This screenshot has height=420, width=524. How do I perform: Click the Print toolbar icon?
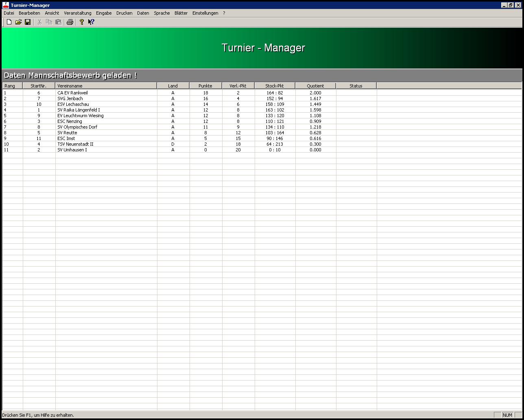pyautogui.click(x=70, y=22)
